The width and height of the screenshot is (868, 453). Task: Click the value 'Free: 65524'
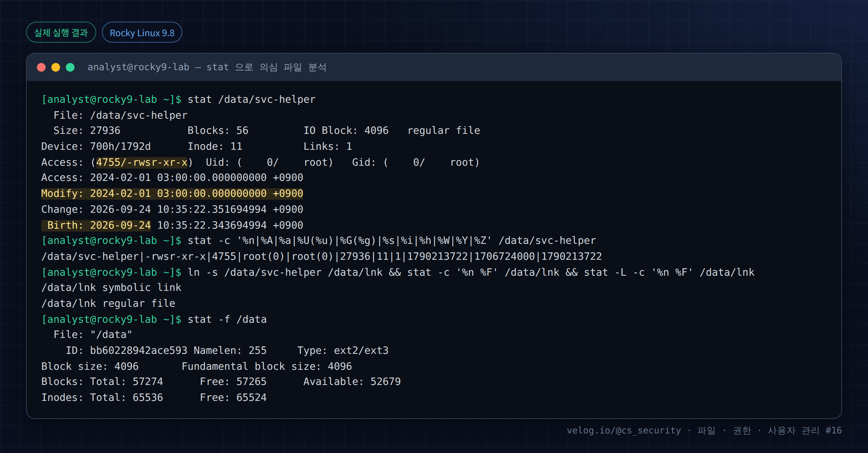click(233, 398)
